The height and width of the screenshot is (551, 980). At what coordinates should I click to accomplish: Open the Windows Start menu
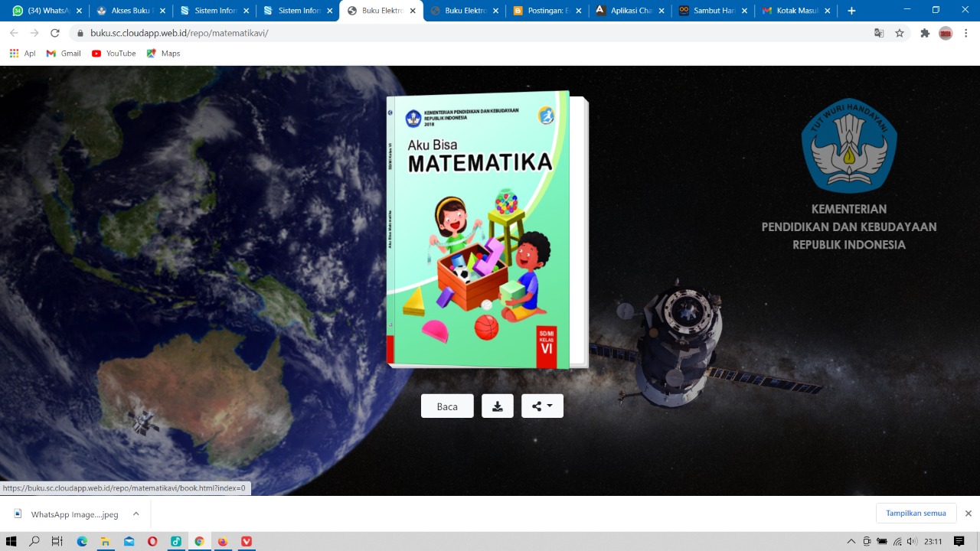click(11, 541)
